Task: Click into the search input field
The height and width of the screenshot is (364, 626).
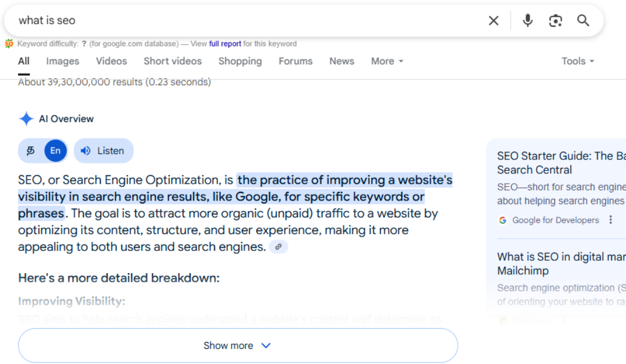Action: click(232, 21)
